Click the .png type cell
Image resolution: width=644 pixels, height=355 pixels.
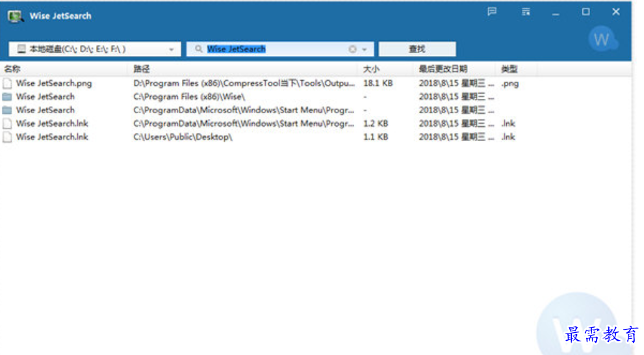click(x=510, y=84)
